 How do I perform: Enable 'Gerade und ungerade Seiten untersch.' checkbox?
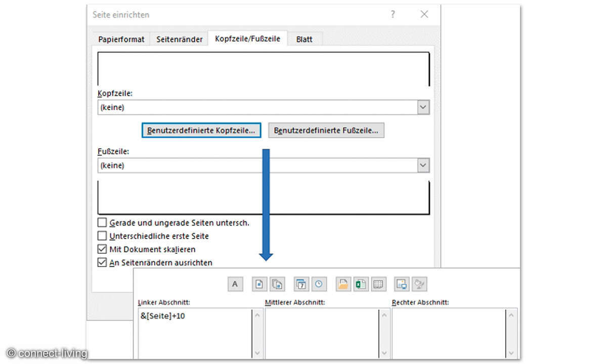pos(103,222)
